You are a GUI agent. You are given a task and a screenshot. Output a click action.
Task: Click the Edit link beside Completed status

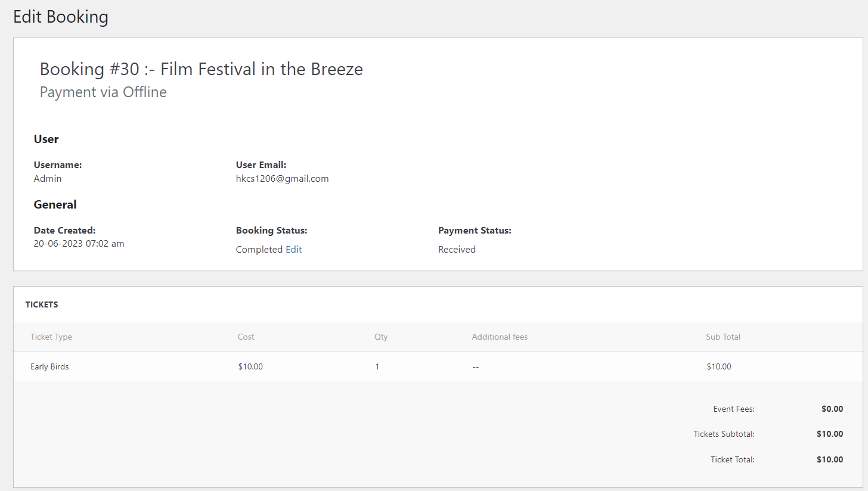click(293, 250)
